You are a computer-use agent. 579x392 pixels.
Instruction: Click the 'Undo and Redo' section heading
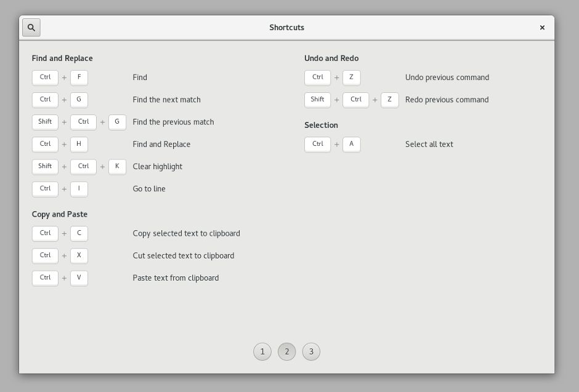click(331, 58)
